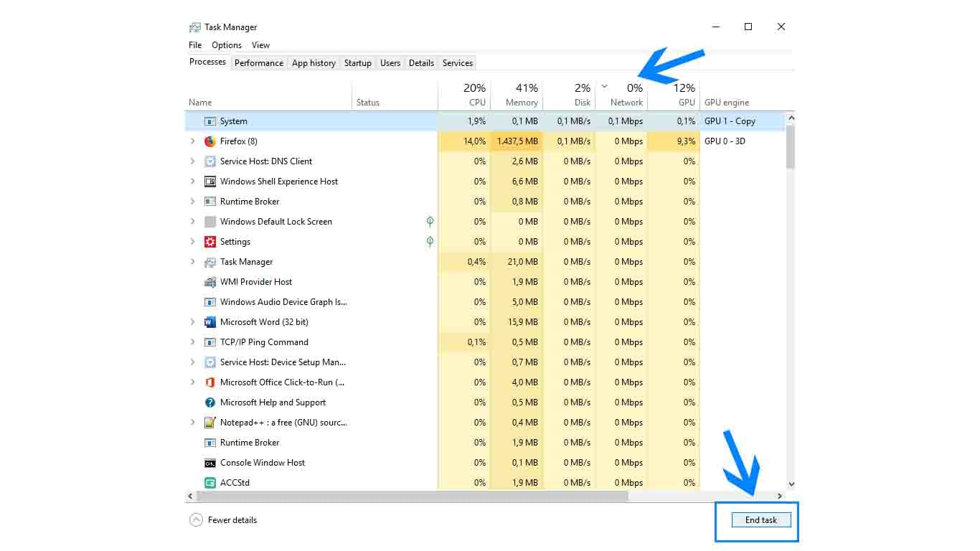Screen dimensions: 980x551
Task: Click the horizontal scrollbar thumb
Action: click(x=412, y=496)
